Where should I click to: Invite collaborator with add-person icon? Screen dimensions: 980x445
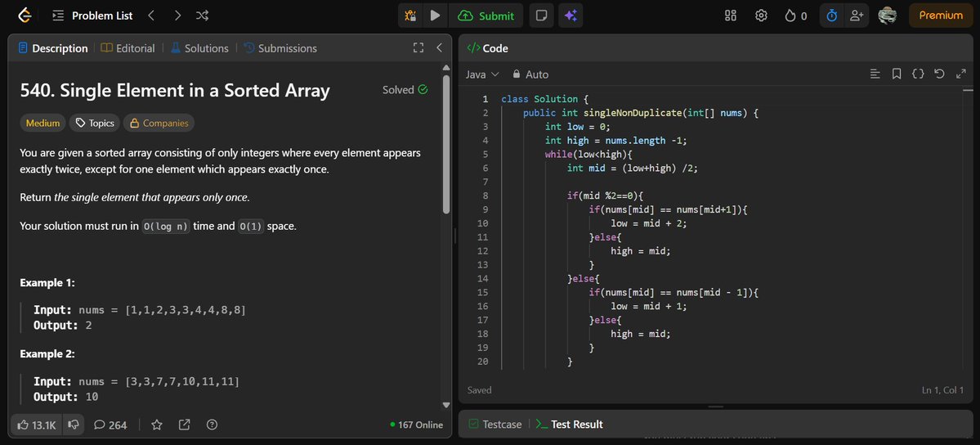coord(857,16)
